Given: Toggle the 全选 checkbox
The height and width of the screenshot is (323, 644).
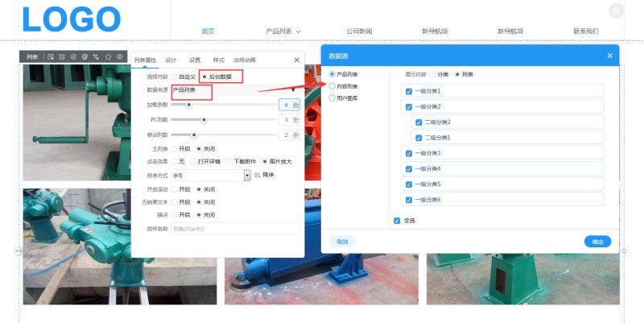Looking at the screenshot, I should pyautogui.click(x=397, y=221).
